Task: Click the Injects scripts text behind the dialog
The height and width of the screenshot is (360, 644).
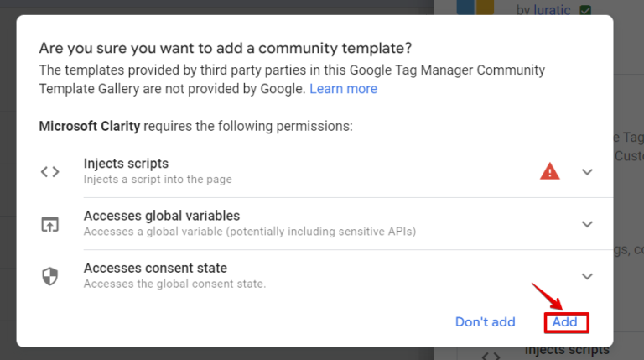Action: [x=567, y=351]
